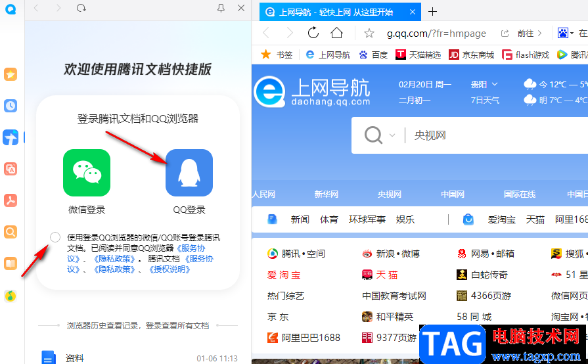
Task: Refresh the side panel with reload icon
Action: [x=81, y=8]
